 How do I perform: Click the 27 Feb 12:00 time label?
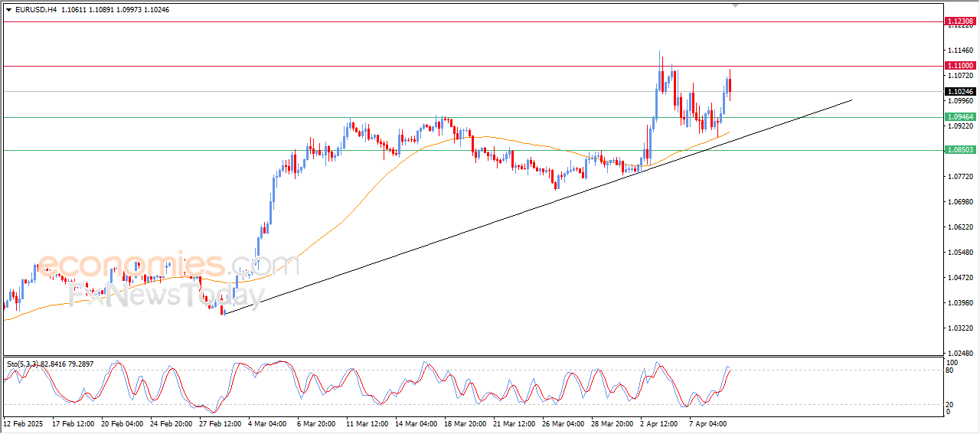coord(220,423)
